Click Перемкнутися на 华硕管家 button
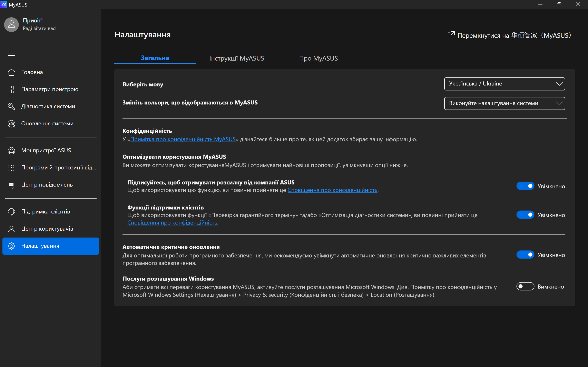588x367 pixels. coord(509,35)
